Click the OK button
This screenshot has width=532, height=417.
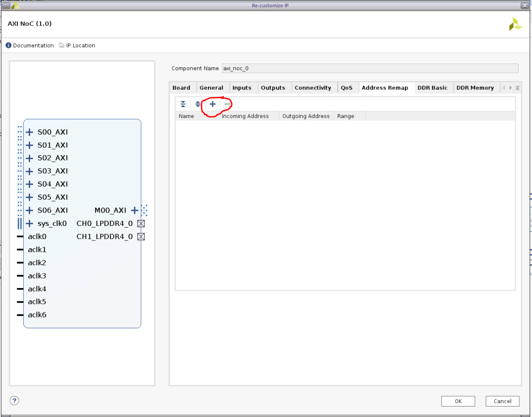click(x=458, y=401)
